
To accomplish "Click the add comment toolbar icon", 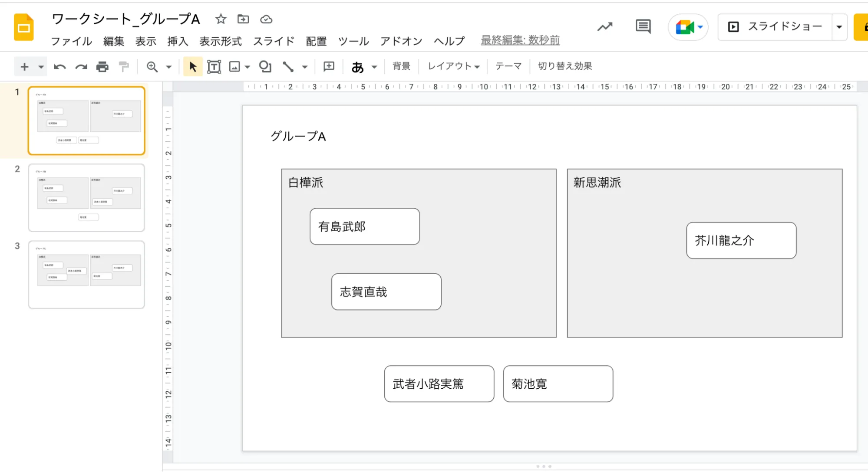I will [x=329, y=66].
